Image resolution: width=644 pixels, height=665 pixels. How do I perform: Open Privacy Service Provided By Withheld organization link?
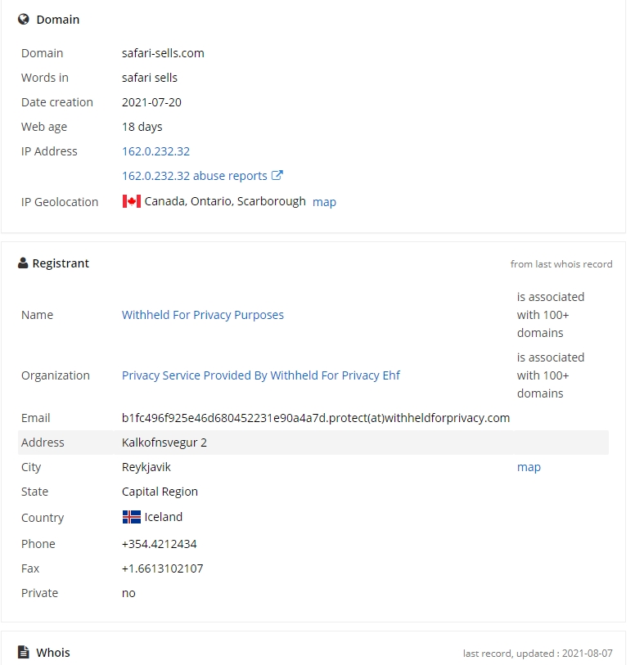tap(261, 375)
